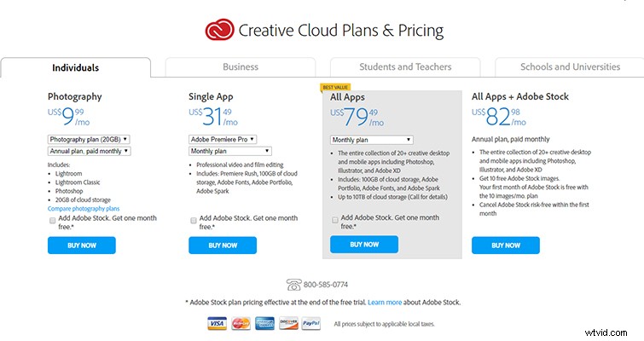644x341 pixels.
Task: Expand the Adobe Premiere Pro app dropdown
Action: (222, 139)
